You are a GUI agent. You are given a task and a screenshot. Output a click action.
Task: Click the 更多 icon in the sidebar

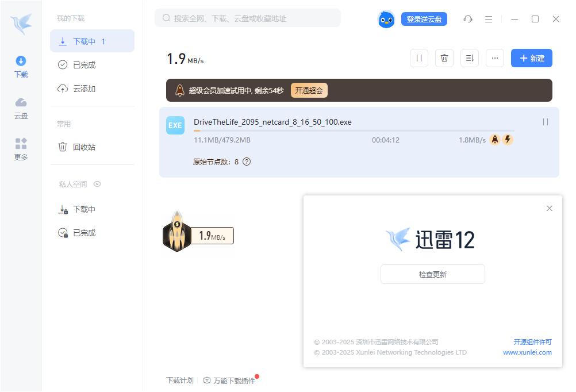tap(21, 149)
